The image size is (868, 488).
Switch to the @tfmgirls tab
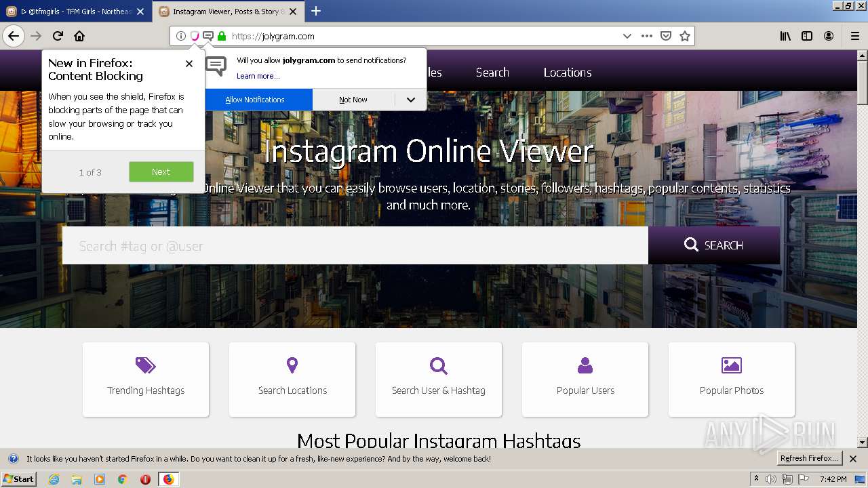[76, 12]
